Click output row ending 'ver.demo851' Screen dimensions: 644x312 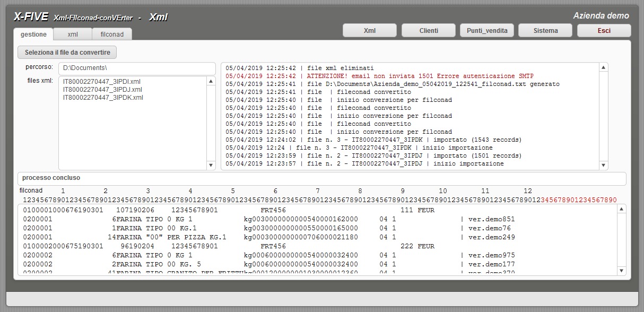(269, 219)
